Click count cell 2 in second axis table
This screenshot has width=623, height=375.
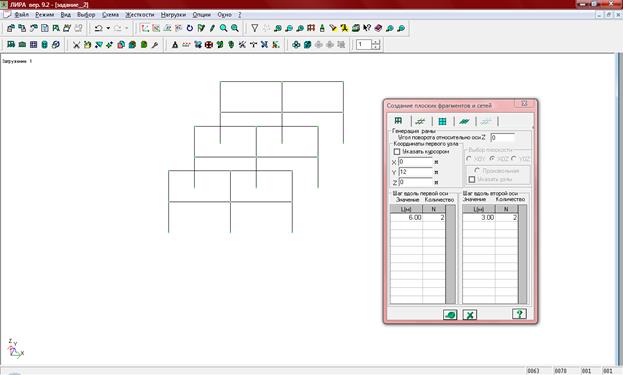[507, 218]
